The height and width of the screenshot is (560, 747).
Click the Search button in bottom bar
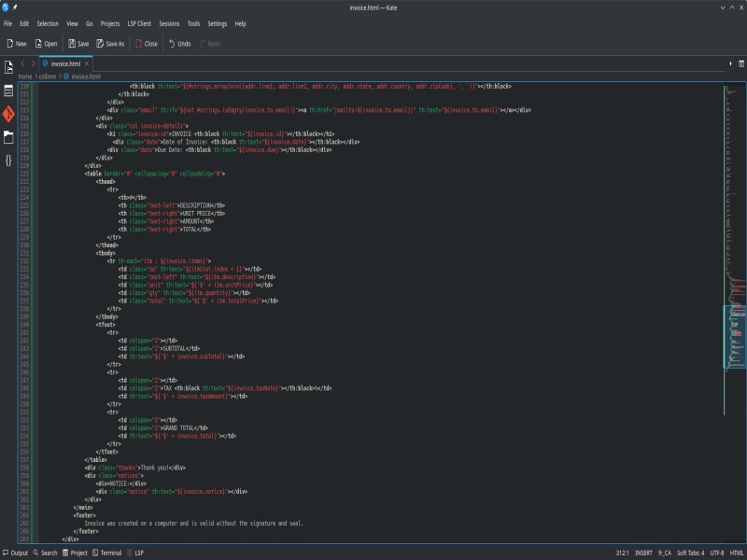[x=44, y=553]
